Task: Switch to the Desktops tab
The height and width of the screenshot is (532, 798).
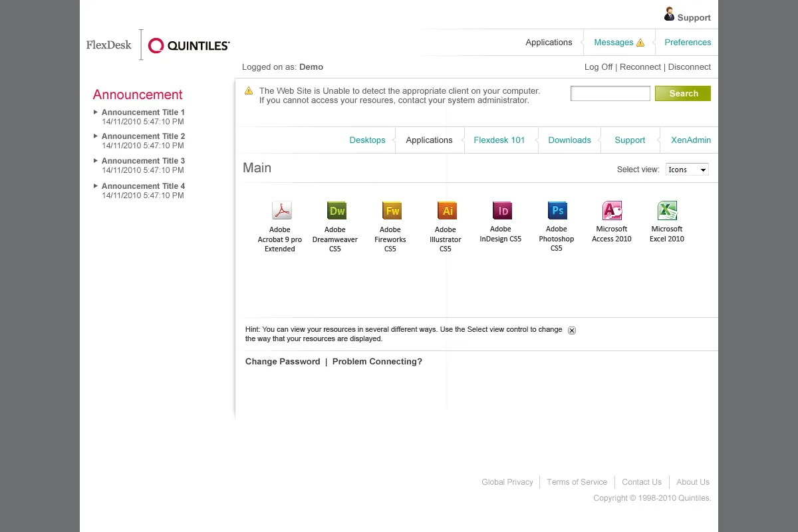Action: click(367, 140)
